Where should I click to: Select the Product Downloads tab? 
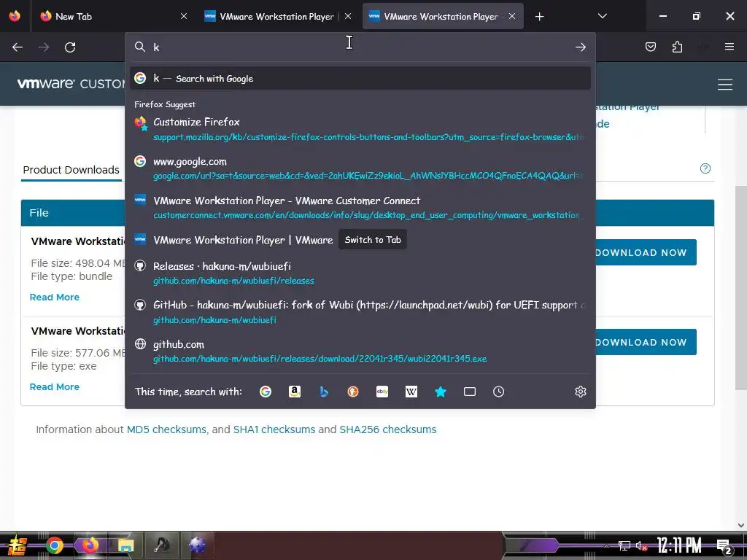(x=71, y=170)
